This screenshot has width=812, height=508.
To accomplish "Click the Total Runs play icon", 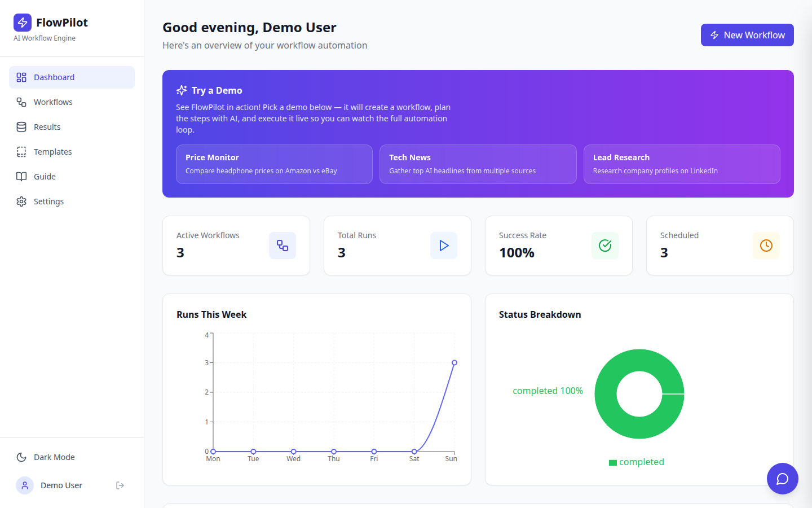I will click(444, 246).
